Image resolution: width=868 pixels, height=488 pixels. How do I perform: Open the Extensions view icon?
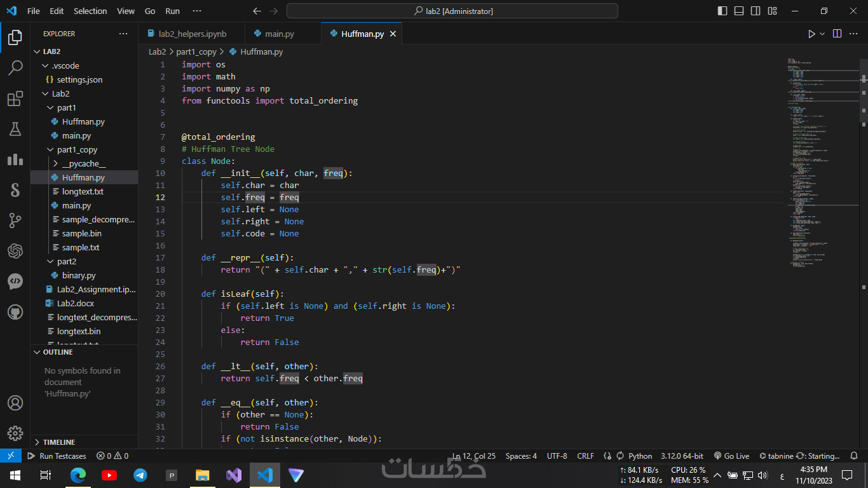15,99
